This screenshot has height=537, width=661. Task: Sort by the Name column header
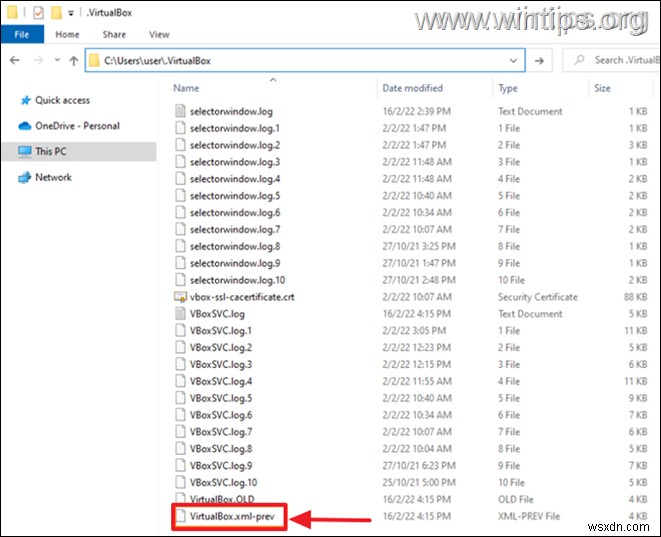pos(186,88)
